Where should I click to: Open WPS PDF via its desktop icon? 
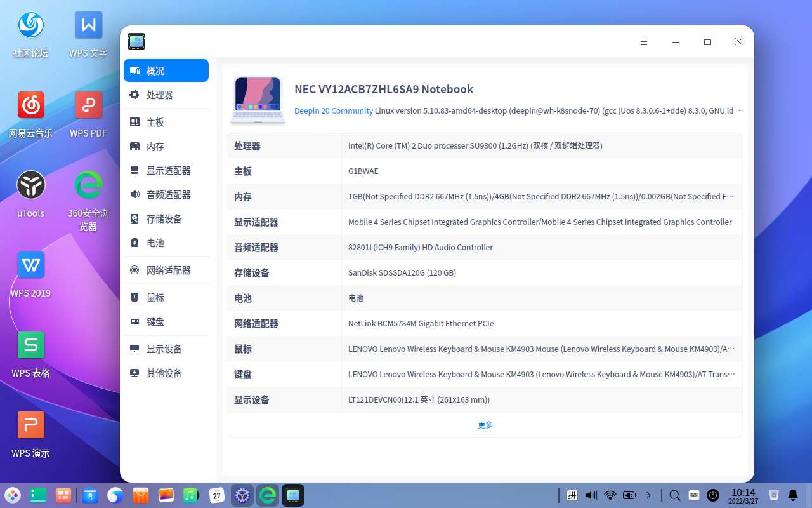88,105
